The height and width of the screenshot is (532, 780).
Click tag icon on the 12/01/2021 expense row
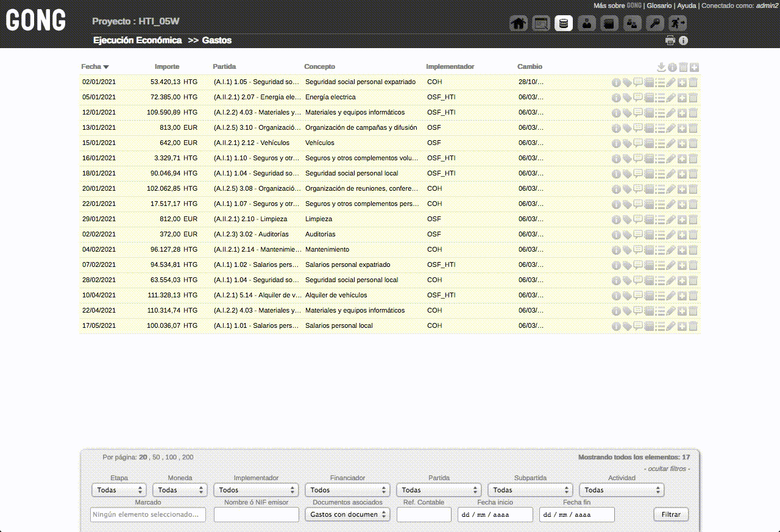click(x=627, y=113)
